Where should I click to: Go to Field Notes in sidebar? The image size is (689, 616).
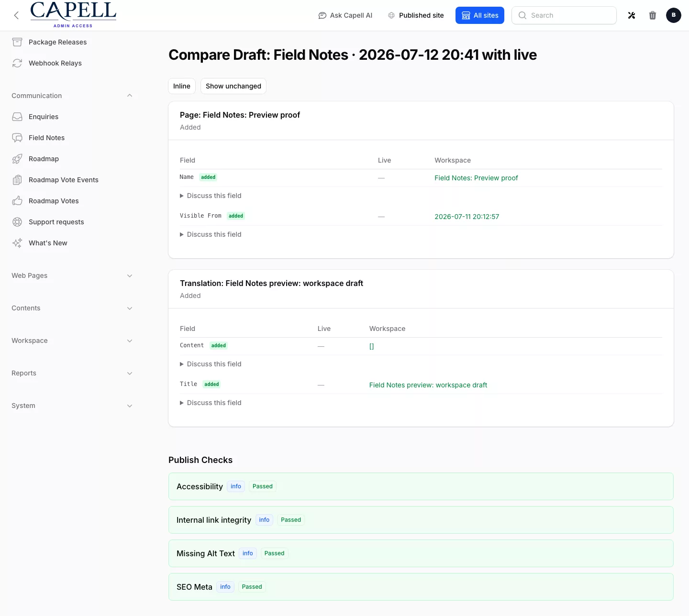tap(46, 138)
